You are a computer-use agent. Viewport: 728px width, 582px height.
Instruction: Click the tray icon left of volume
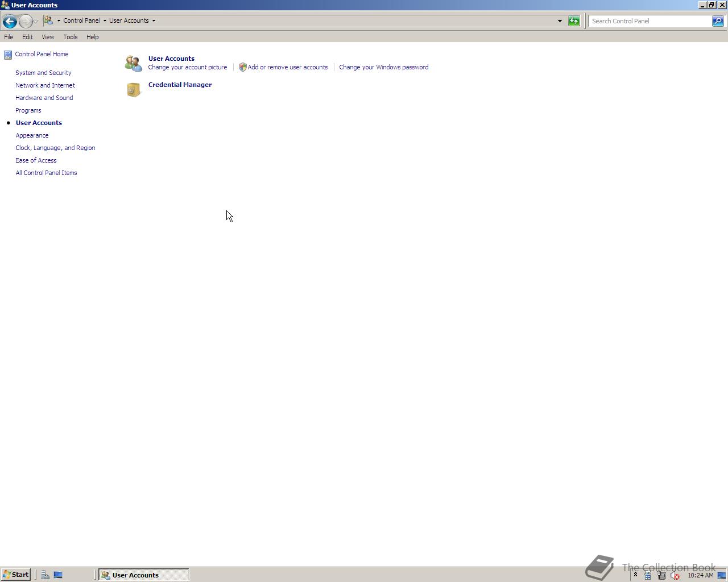(x=661, y=576)
